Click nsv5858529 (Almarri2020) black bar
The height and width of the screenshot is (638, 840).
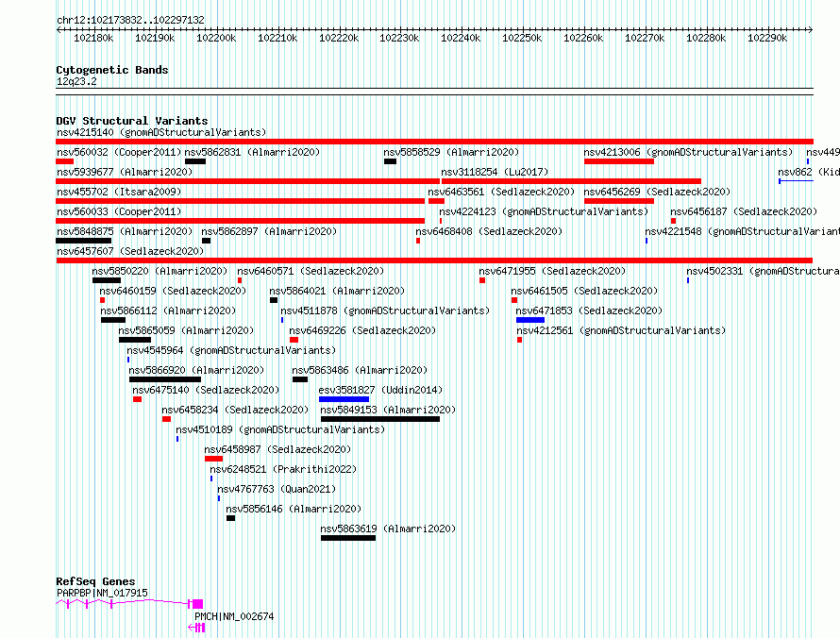click(390, 161)
